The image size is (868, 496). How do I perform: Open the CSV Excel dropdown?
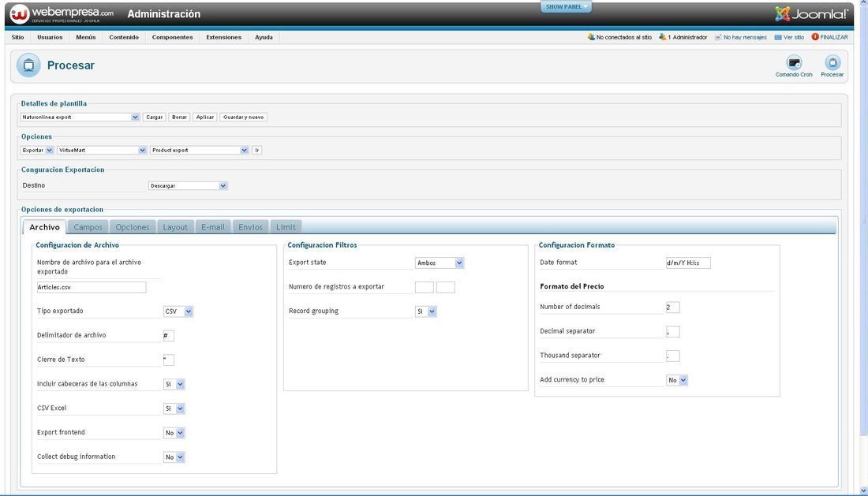pos(174,408)
